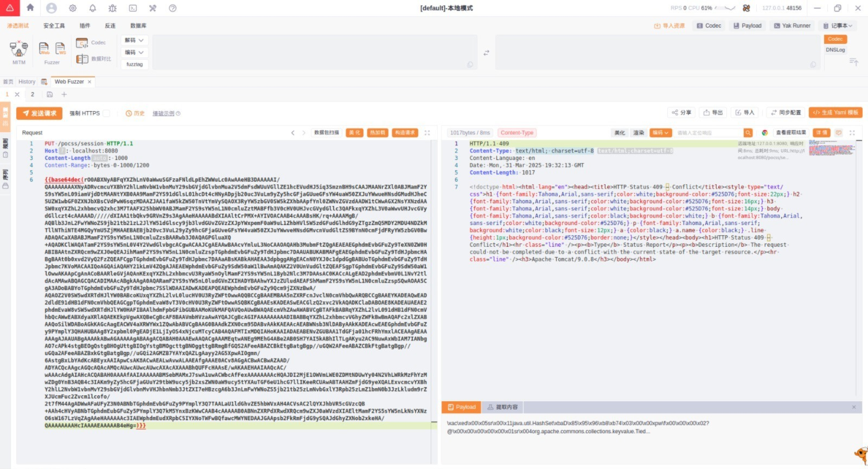868x469 pixels.
Task: Open the 插件 plugins menu
Action: coord(85,25)
